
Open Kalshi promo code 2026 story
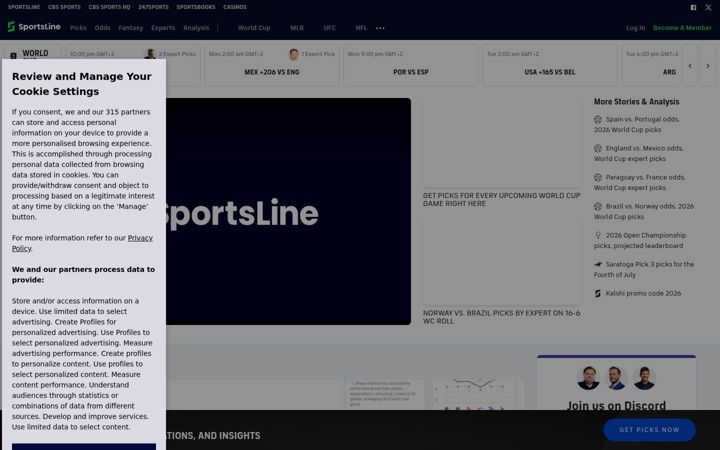point(643,293)
